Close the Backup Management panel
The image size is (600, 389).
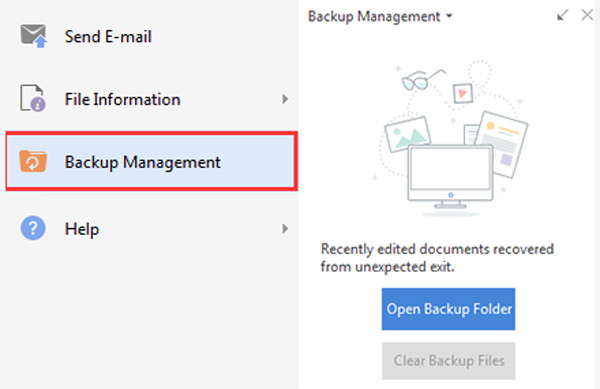587,15
